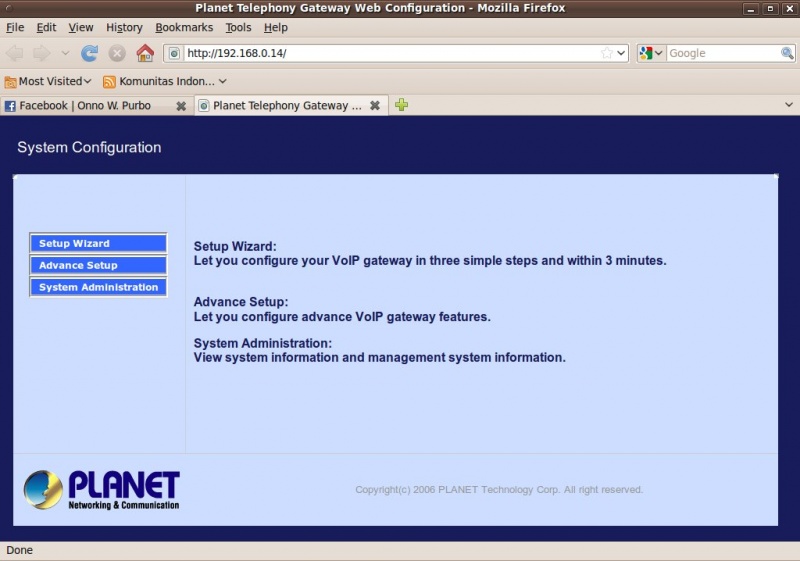Image resolution: width=800 pixels, height=561 pixels.
Task: Click the copyright 2006 PLANET Technology text
Action: tap(499, 490)
